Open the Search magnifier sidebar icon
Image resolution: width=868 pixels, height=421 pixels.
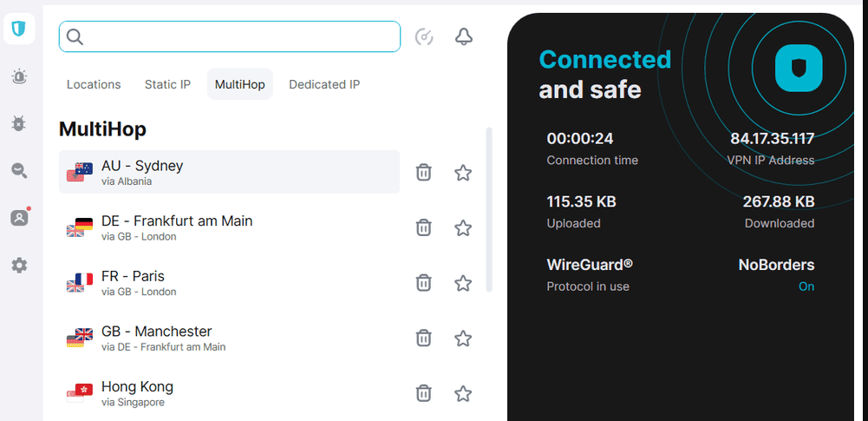coord(19,171)
